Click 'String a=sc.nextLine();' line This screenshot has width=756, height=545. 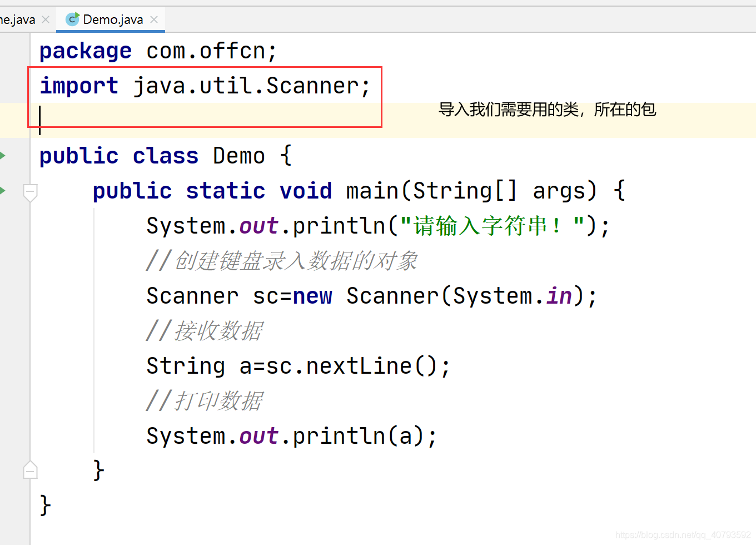pos(299,366)
